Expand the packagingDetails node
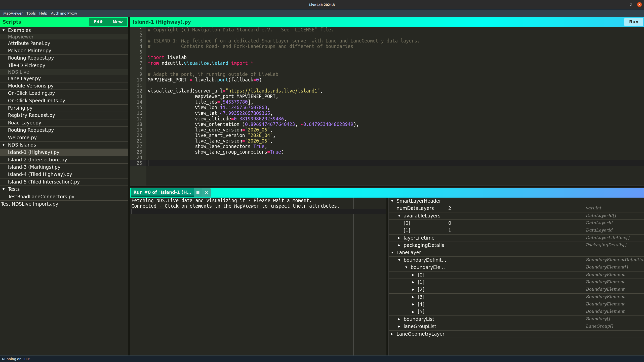 click(399, 245)
